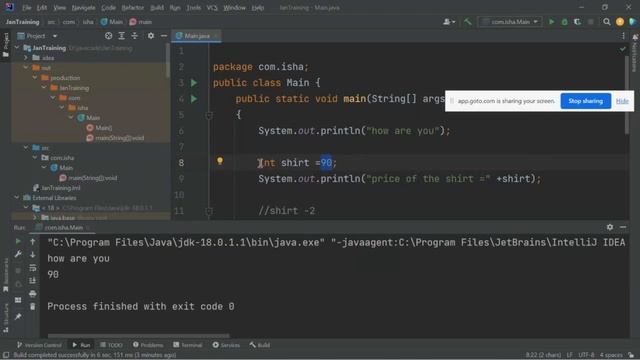Image resolution: width=640 pixels, height=360 pixels.
Task: Open the File menu
Action: pyautogui.click(x=27, y=7)
